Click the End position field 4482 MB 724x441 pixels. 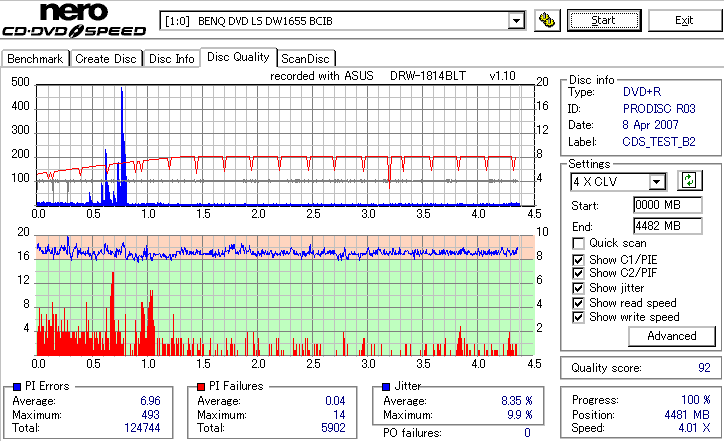668,226
